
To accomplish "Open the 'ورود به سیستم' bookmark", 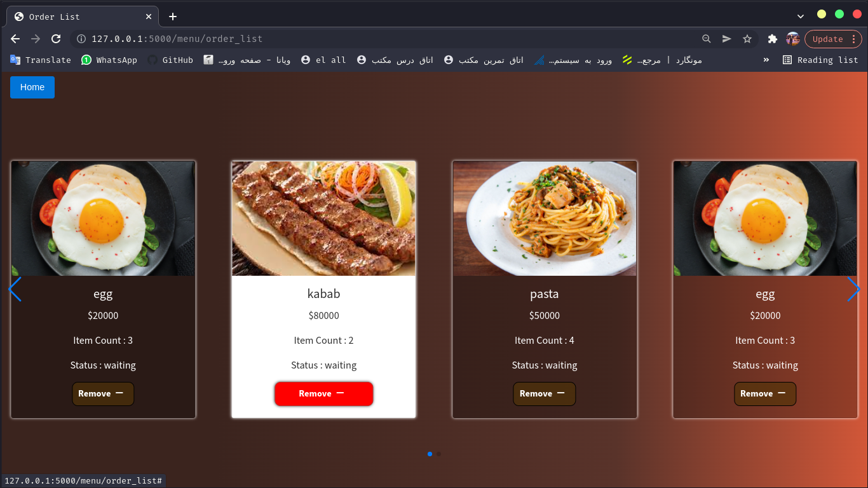I will pyautogui.click(x=573, y=60).
